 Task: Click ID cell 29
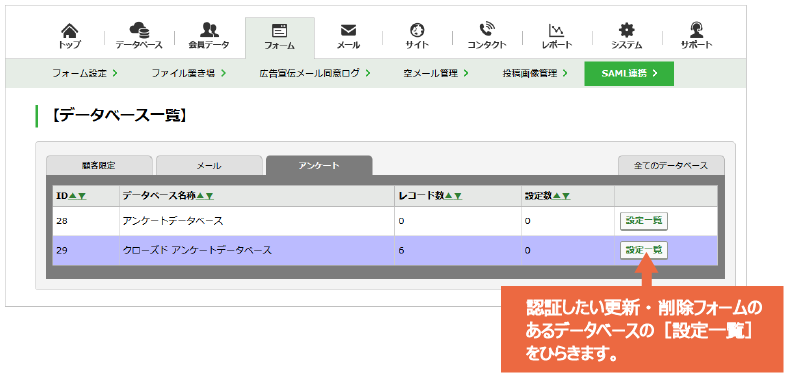coord(86,250)
